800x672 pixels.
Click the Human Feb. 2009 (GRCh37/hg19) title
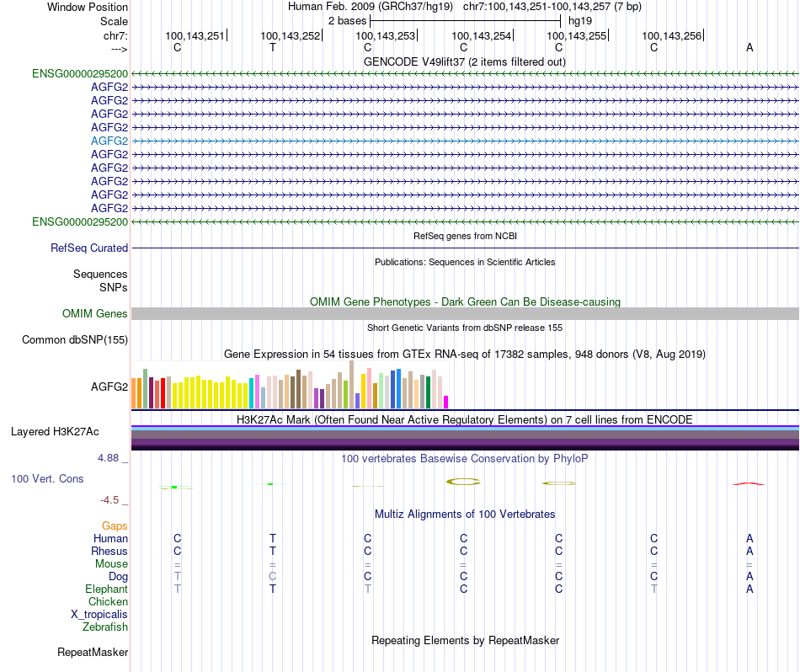click(x=371, y=7)
